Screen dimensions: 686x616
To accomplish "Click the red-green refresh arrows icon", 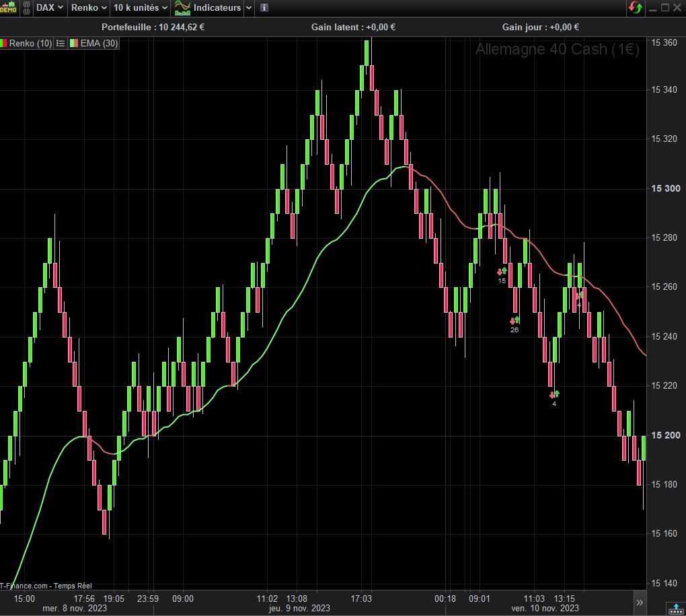I will 636,8.
